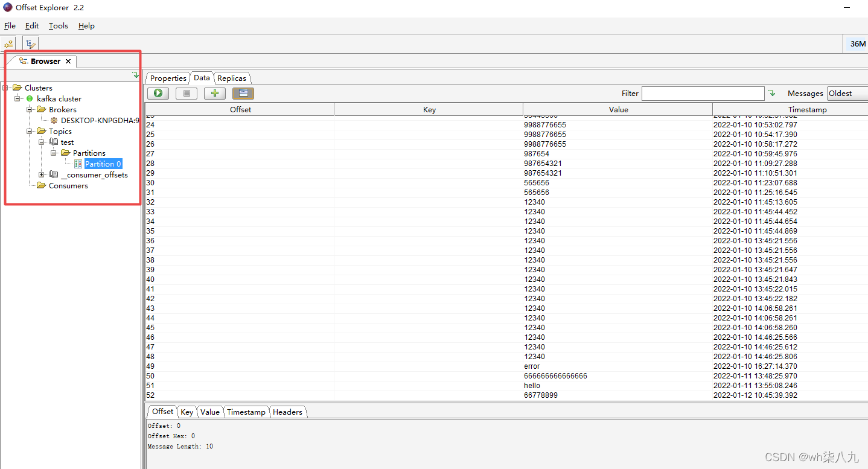Add a message with green plus button

214,93
